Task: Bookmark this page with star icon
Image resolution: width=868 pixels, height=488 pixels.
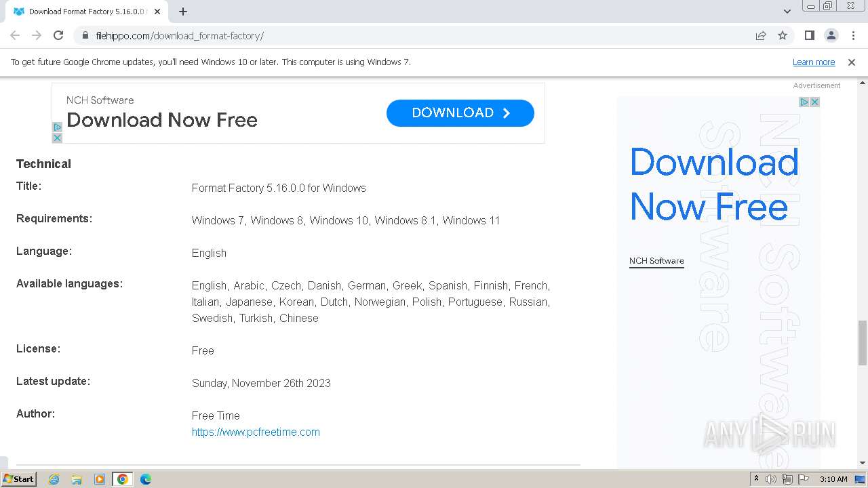Action: (783, 35)
